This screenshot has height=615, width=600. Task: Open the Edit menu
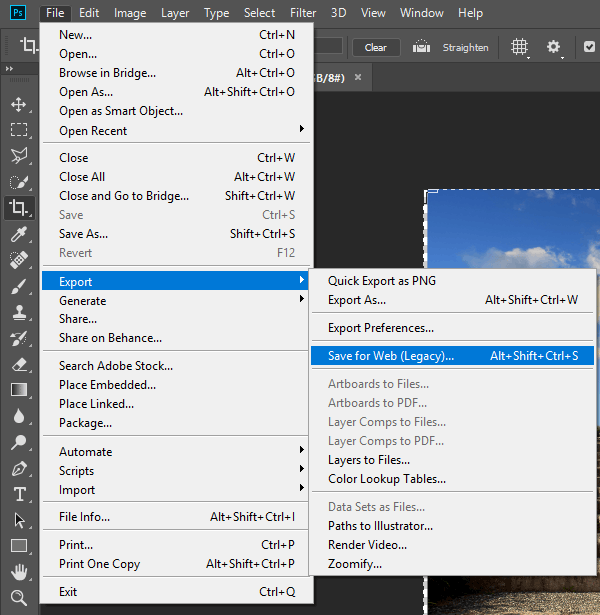point(89,13)
